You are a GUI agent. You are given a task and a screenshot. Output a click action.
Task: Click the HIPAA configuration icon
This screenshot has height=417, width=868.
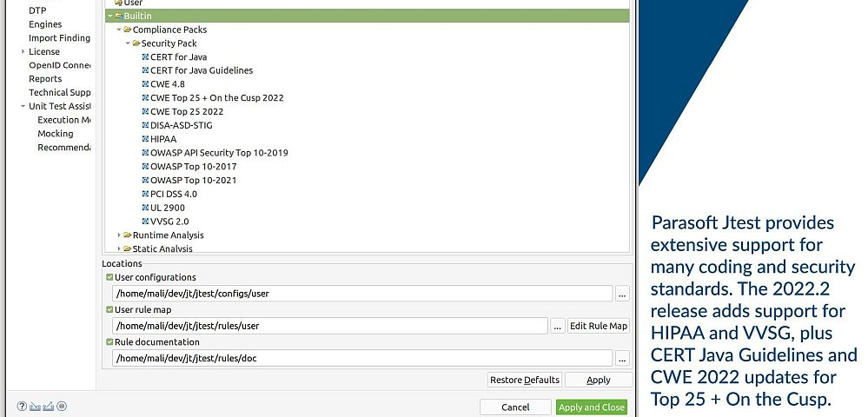(146, 139)
